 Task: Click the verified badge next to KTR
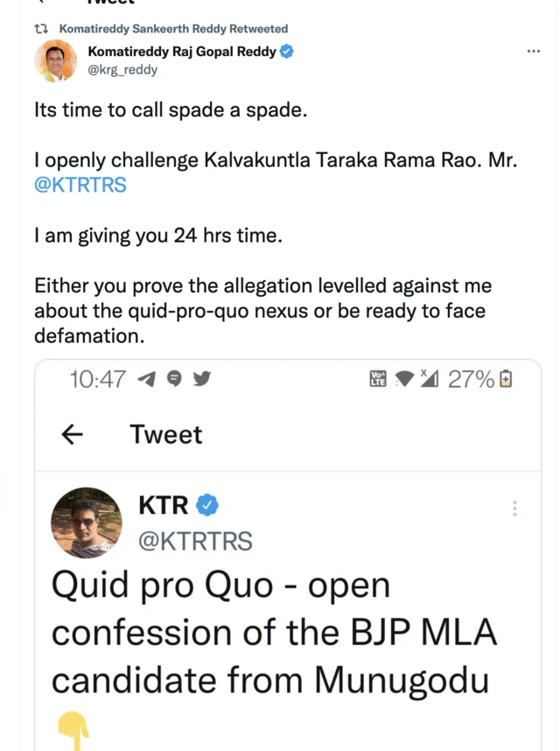(207, 505)
